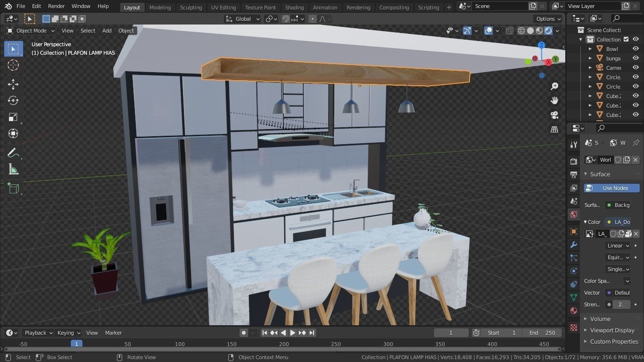The width and height of the screenshot is (644, 362).
Task: Pick the Annotate pencil tool
Action: 13,153
